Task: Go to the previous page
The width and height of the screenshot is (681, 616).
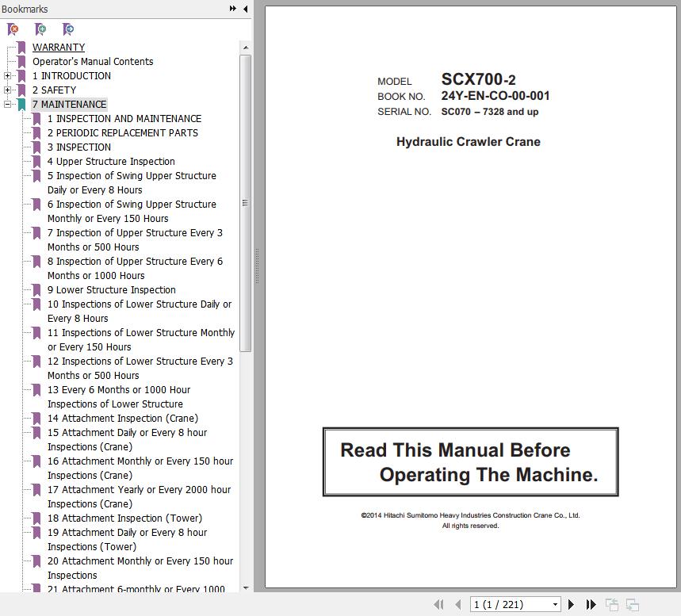Action: [457, 604]
